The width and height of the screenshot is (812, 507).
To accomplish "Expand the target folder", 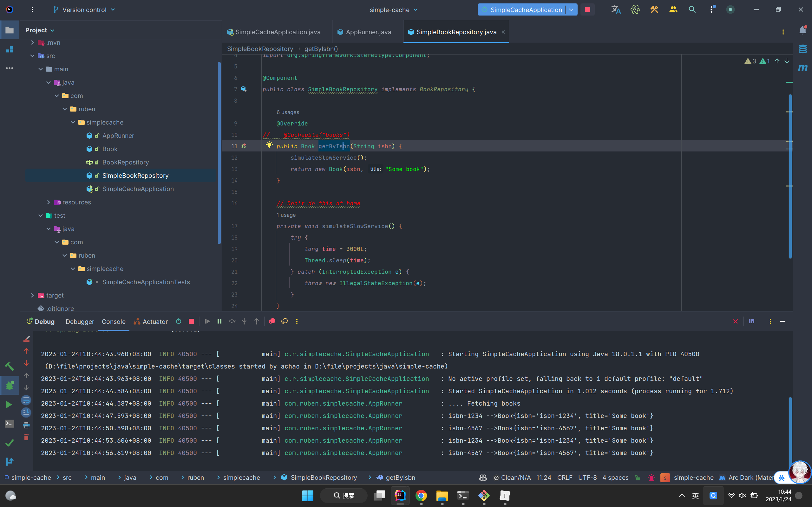I will pyautogui.click(x=33, y=295).
